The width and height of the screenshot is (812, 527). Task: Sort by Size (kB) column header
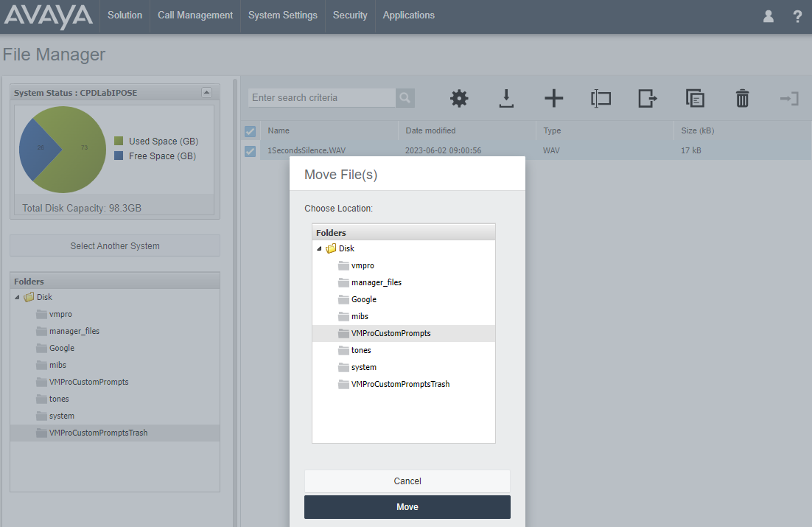pyautogui.click(x=743, y=130)
